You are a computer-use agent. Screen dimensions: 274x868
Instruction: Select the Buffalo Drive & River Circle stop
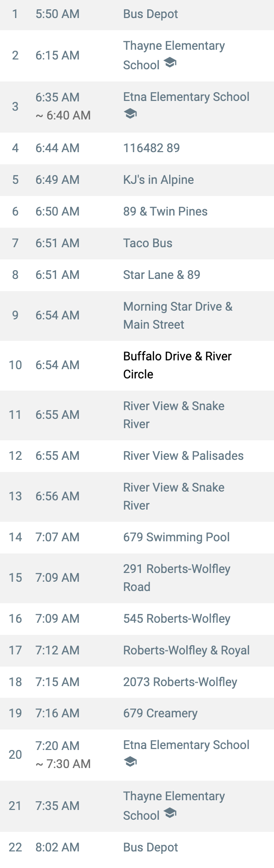137,365
